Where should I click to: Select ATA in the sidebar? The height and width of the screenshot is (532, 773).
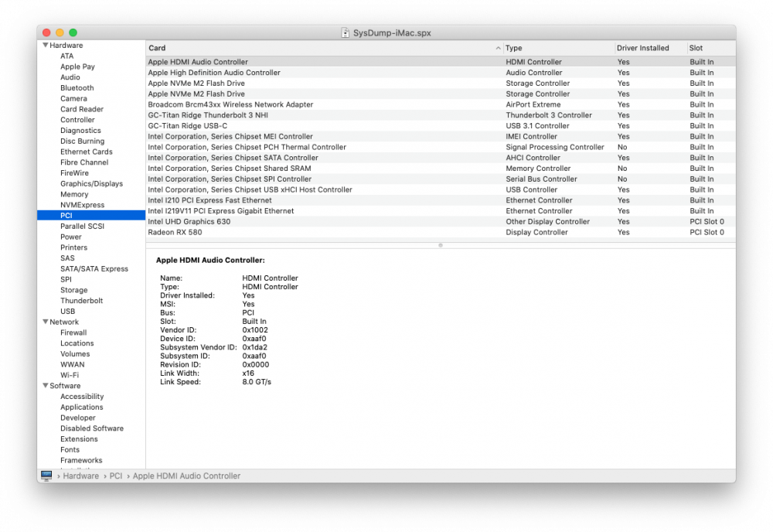coord(67,56)
